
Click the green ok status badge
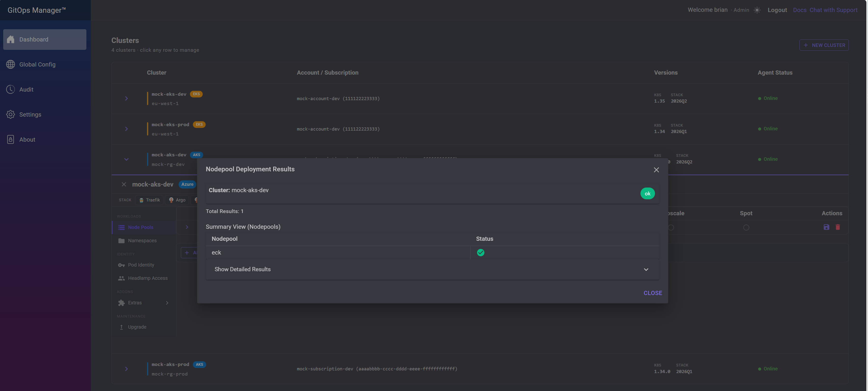pos(647,193)
